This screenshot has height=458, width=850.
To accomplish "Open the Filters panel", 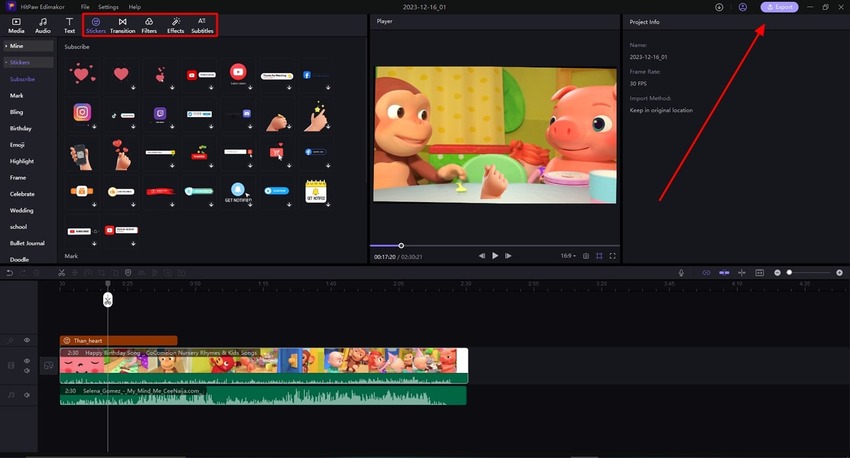I will coord(149,25).
